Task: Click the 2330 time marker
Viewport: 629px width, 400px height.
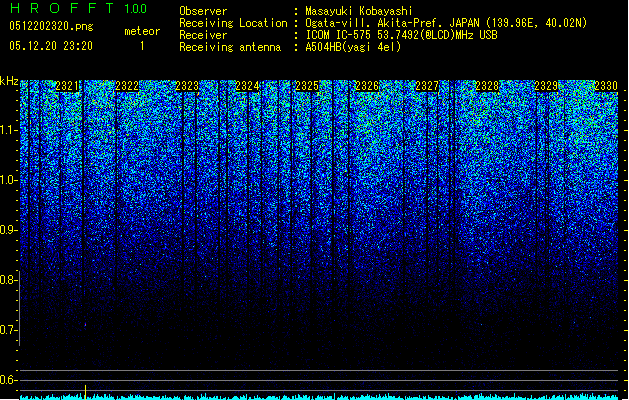Action: (606, 86)
